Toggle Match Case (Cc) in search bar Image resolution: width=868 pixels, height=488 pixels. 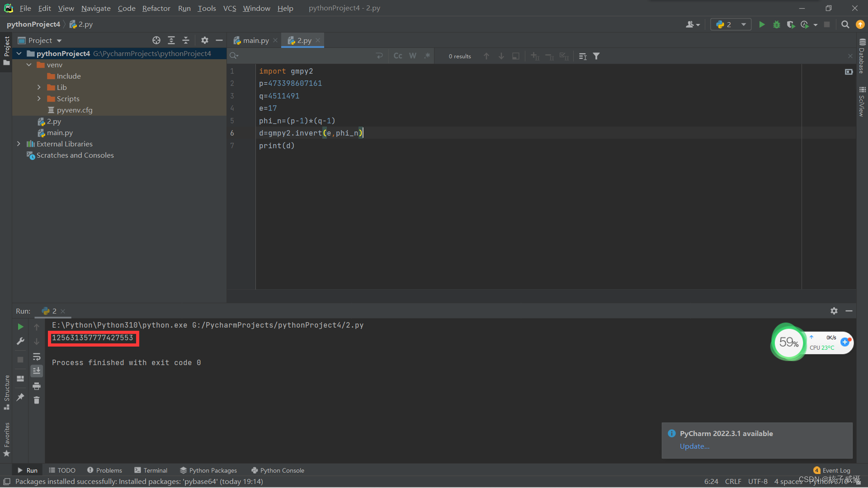click(398, 56)
